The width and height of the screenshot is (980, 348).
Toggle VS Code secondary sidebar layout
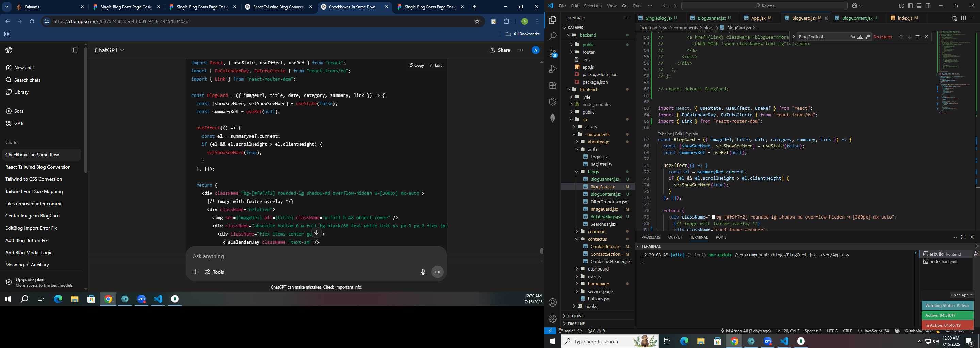click(x=928, y=6)
